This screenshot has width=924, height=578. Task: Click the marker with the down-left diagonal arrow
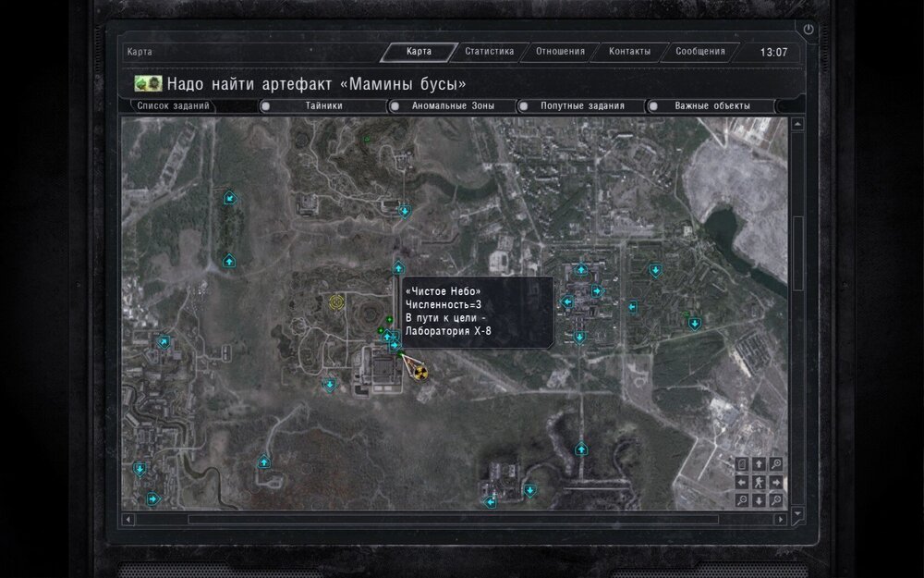(x=230, y=198)
